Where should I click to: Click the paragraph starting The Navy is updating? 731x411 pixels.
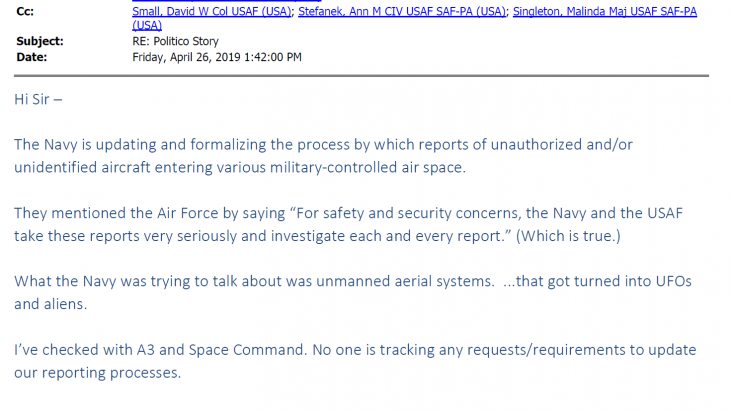coord(323,156)
